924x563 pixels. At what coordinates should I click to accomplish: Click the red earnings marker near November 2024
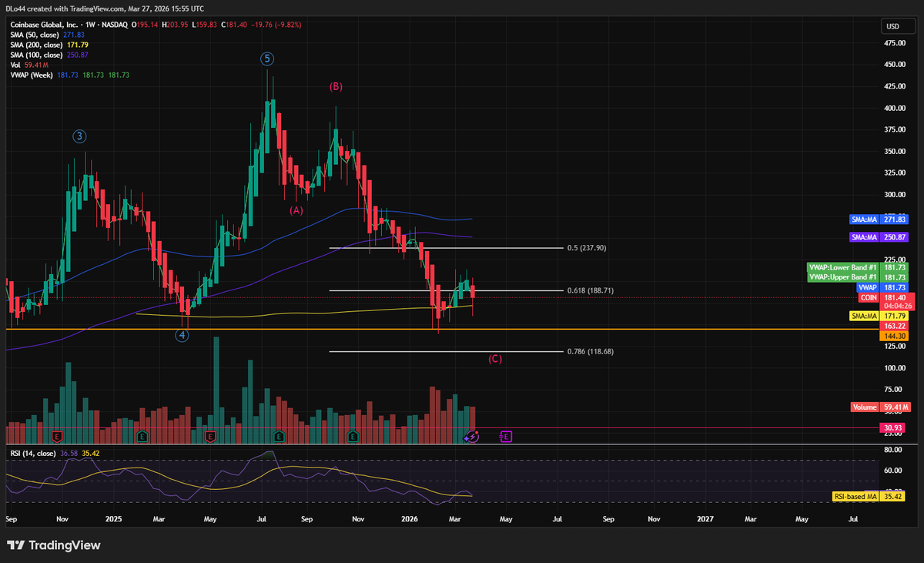[56, 437]
